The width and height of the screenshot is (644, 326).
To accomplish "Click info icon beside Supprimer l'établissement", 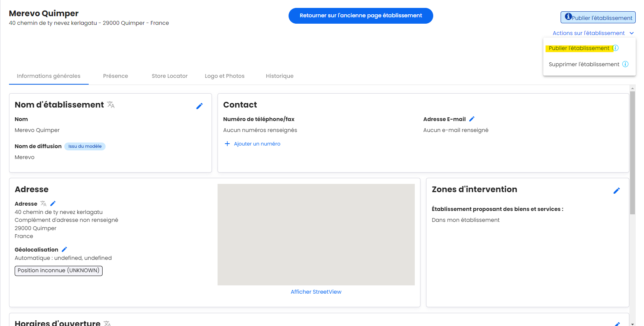I will [625, 64].
